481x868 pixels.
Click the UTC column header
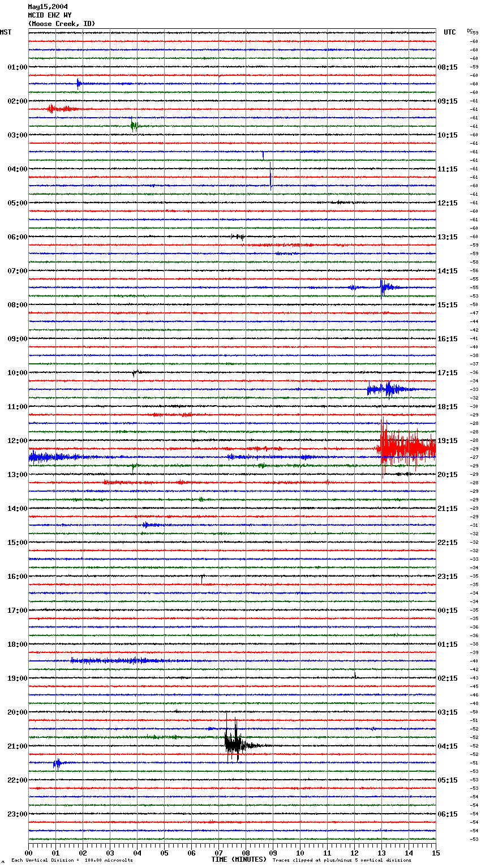450,32
